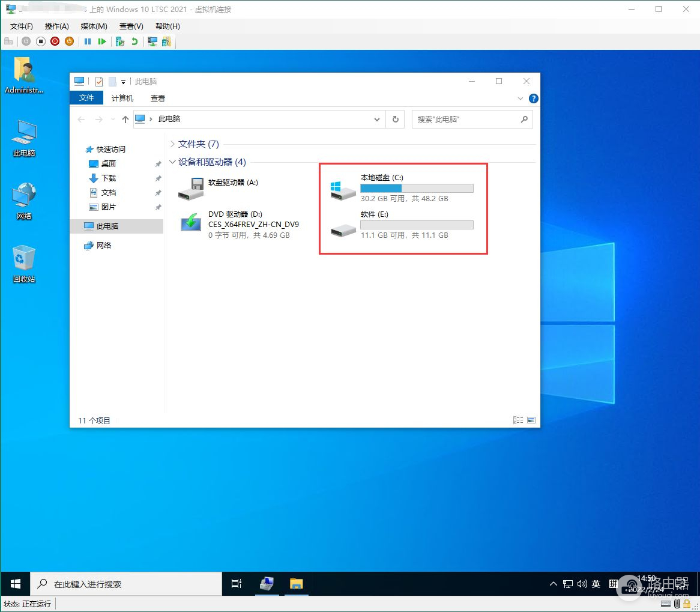Click the Hyper-V Turn Off (stop) toolbar icon
The height and width of the screenshot is (612, 700).
pos(41,41)
